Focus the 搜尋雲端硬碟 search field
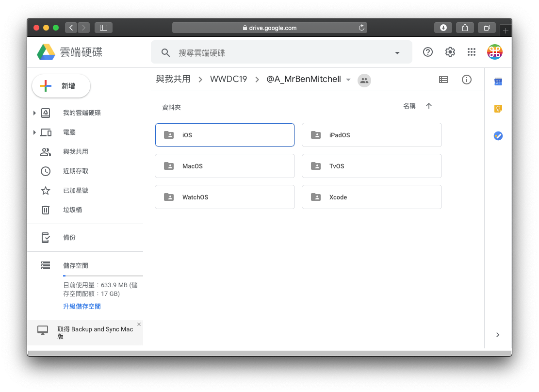 click(281, 52)
